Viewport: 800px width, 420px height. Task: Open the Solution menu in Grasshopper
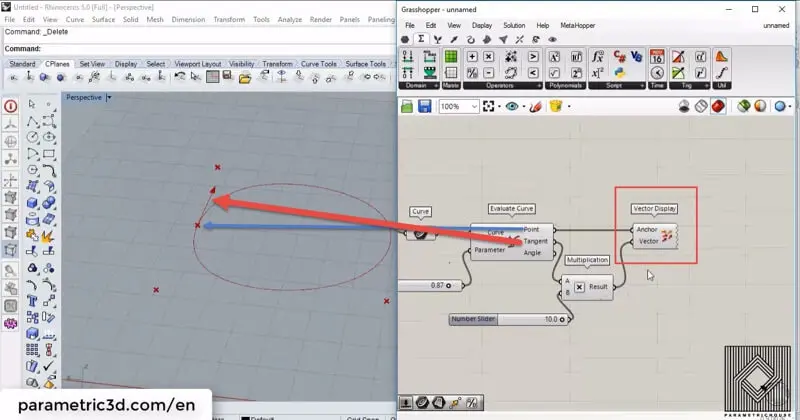[513, 24]
